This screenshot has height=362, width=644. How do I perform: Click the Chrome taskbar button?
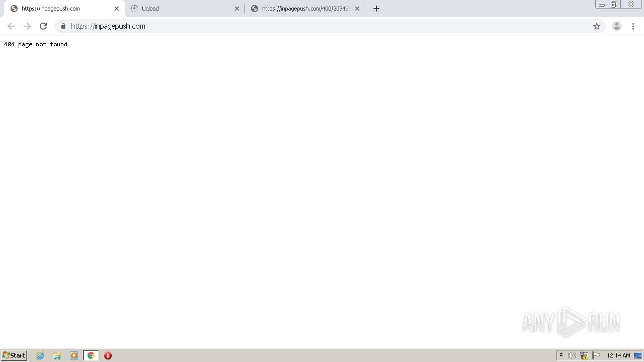tap(91, 355)
